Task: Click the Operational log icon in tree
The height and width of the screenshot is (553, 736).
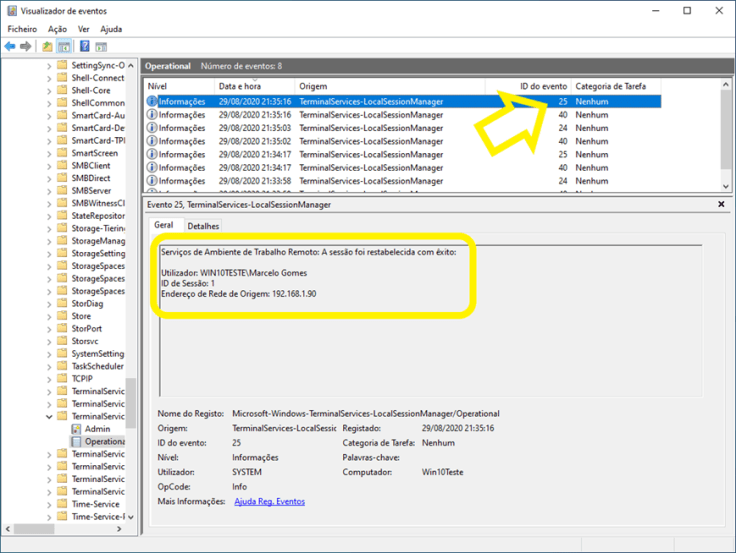Action: [x=77, y=441]
